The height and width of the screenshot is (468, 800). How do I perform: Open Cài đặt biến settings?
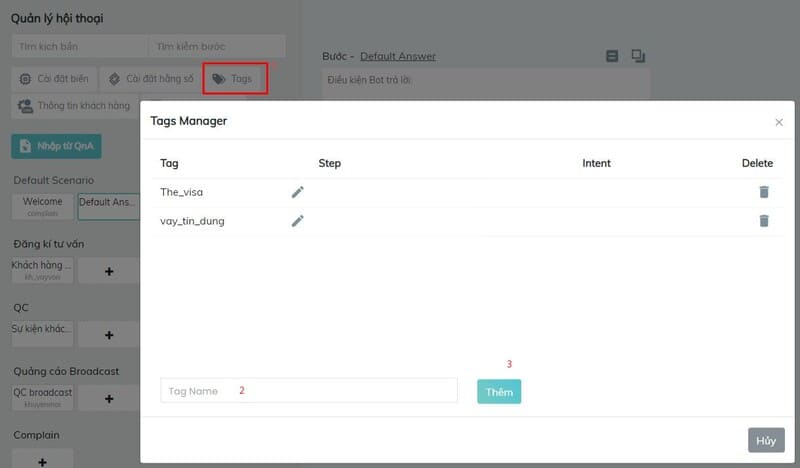[x=54, y=78]
